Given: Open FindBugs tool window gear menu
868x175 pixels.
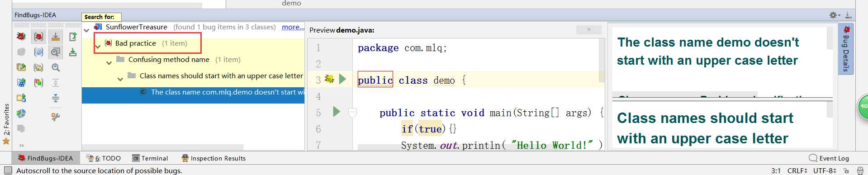Looking at the screenshot, I should 835,15.
